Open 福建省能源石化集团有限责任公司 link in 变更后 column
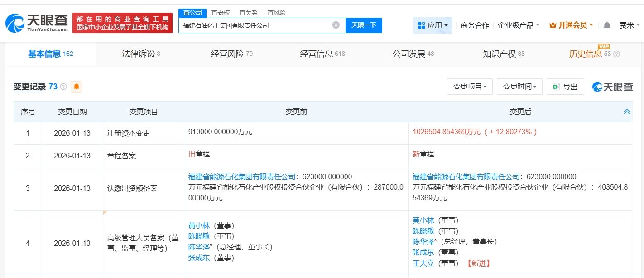 point(466,176)
